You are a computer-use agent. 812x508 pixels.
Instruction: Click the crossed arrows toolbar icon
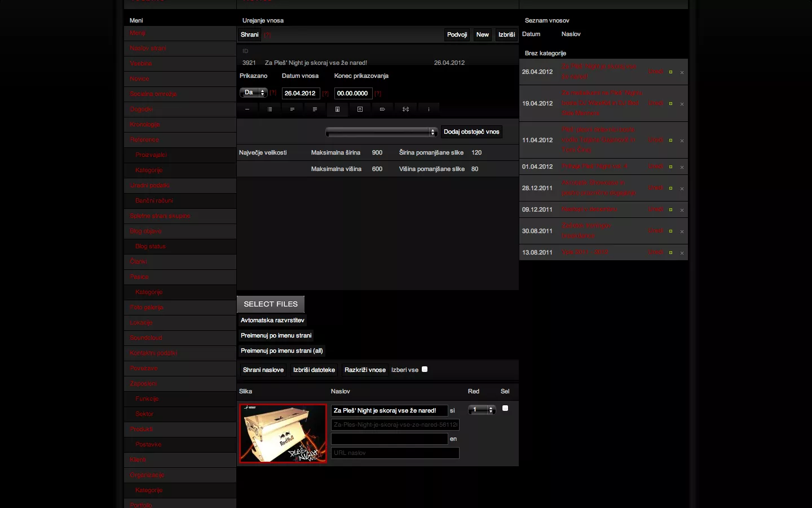coord(405,109)
